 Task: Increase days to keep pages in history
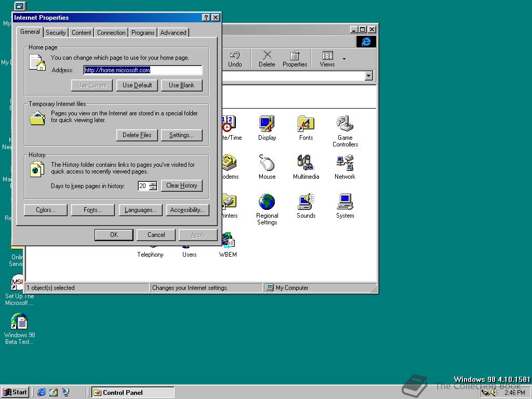click(x=153, y=183)
